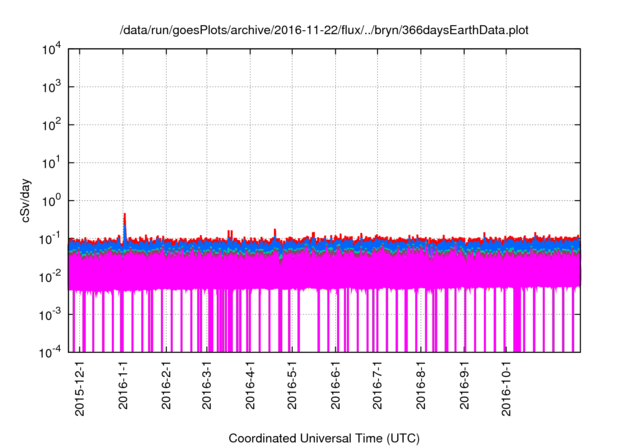Click the 10^4 y-axis tick label
Image resolution: width=640 pixels, height=448 pixels.
coord(50,49)
